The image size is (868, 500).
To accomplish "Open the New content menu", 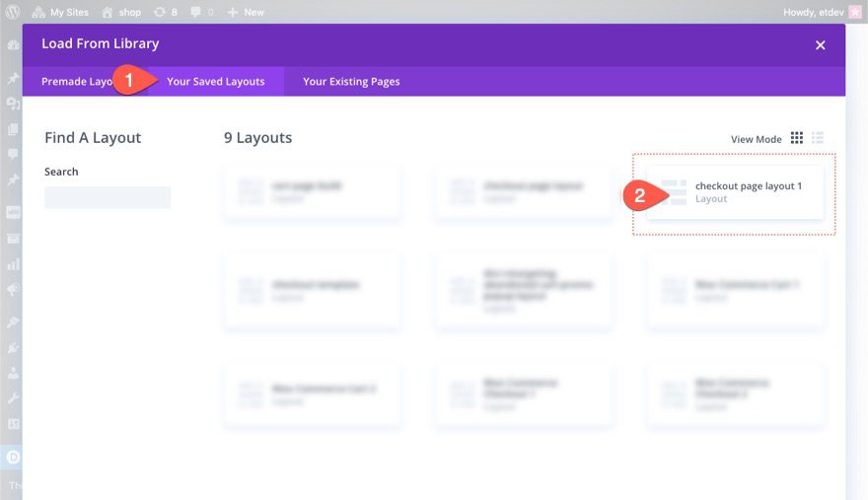I will 246,12.
